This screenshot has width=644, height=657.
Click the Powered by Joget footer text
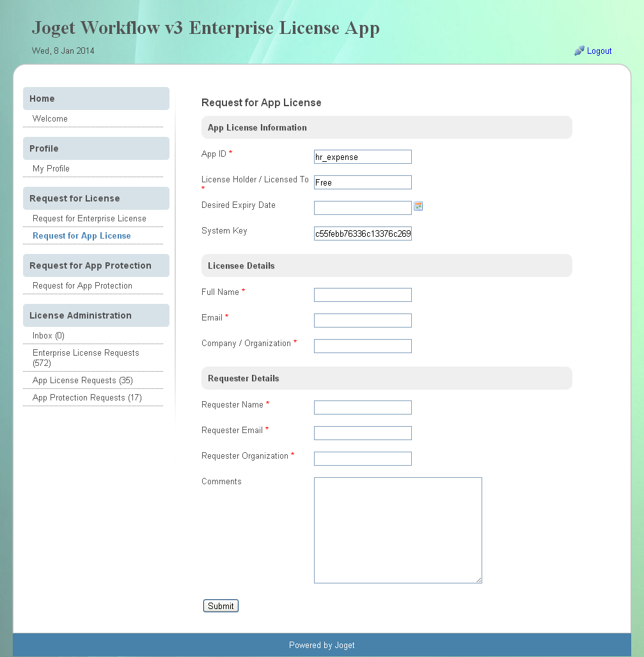point(322,645)
